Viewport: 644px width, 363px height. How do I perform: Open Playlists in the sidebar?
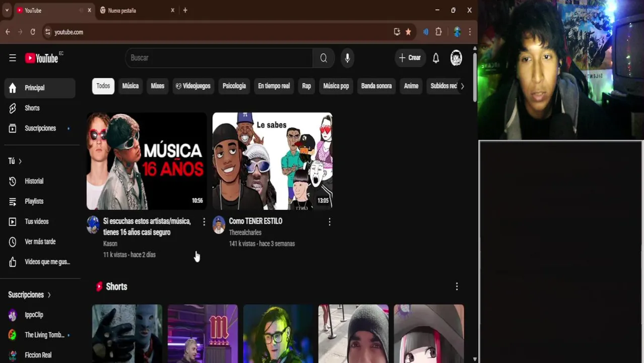pyautogui.click(x=40, y=201)
